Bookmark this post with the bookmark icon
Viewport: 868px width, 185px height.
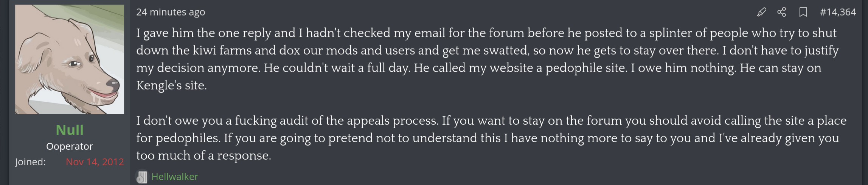(803, 12)
